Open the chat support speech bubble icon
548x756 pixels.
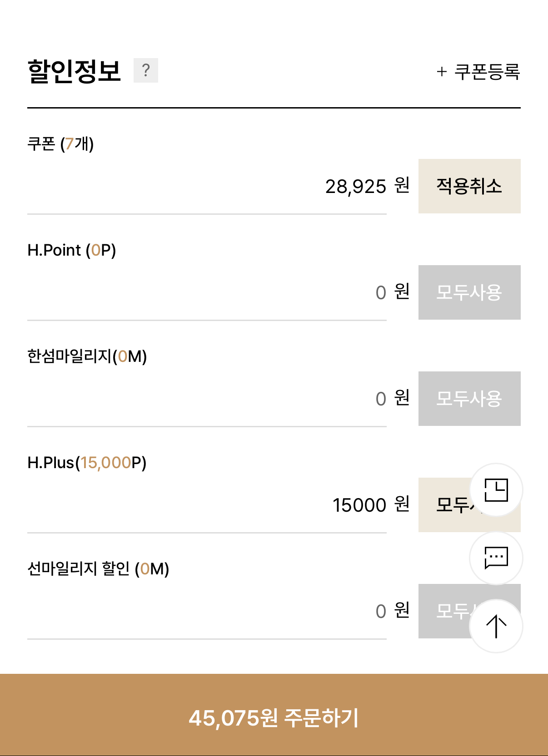496,558
